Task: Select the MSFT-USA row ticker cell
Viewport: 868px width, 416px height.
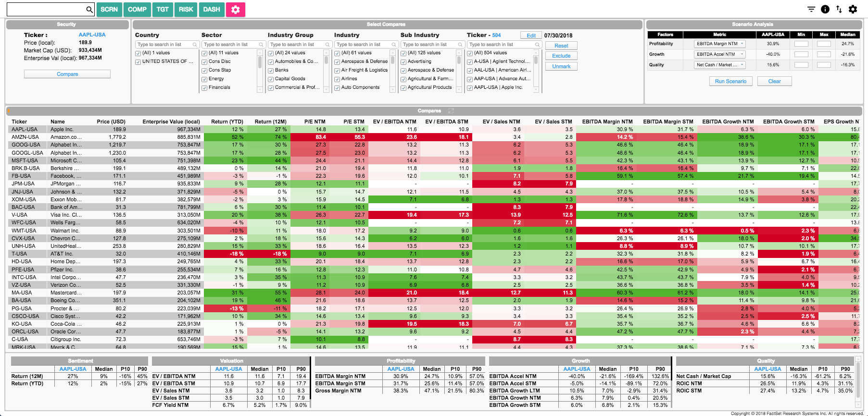Action: click(x=28, y=160)
